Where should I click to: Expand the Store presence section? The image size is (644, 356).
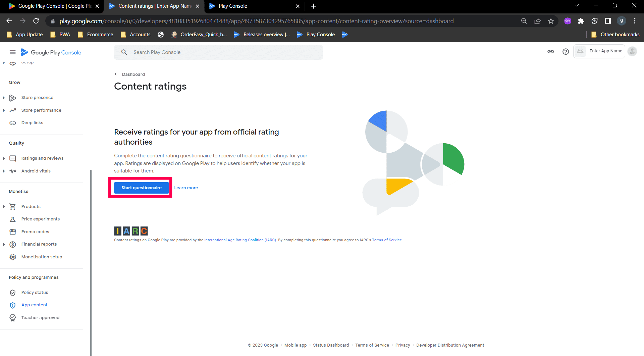(4, 98)
